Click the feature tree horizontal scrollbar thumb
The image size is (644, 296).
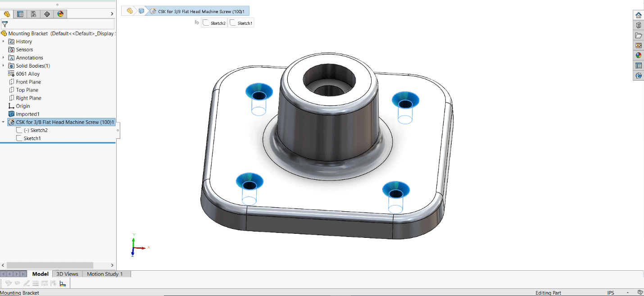coord(50,265)
